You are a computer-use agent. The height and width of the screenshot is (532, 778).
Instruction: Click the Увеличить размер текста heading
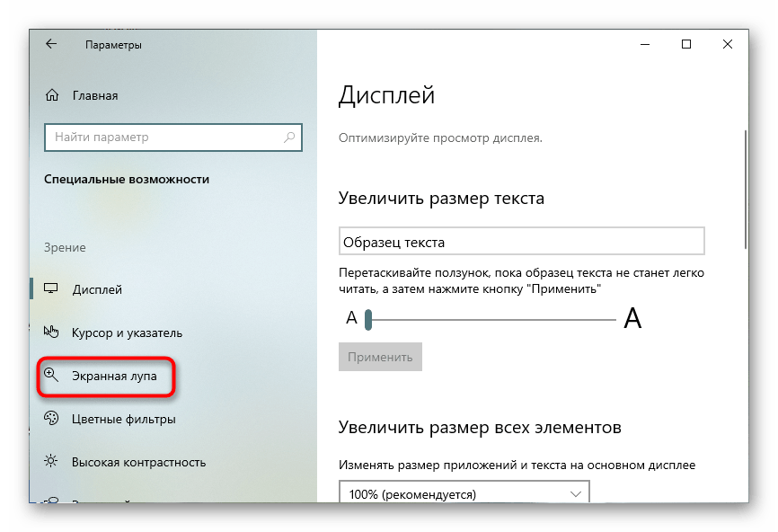[x=442, y=198]
